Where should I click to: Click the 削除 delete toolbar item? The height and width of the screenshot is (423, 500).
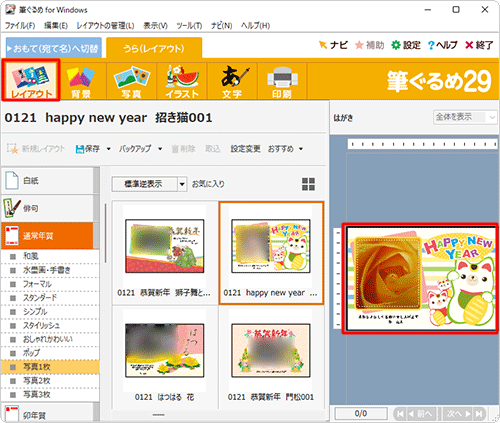(x=183, y=149)
